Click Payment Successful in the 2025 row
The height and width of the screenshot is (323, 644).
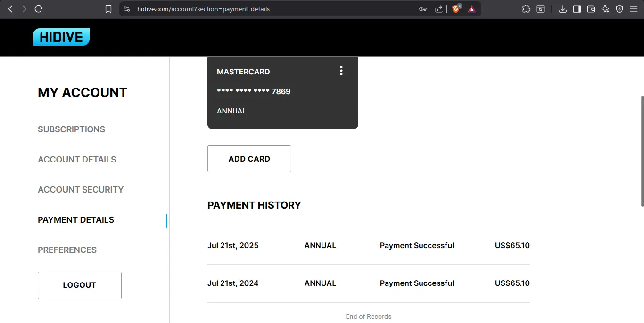coord(417,246)
